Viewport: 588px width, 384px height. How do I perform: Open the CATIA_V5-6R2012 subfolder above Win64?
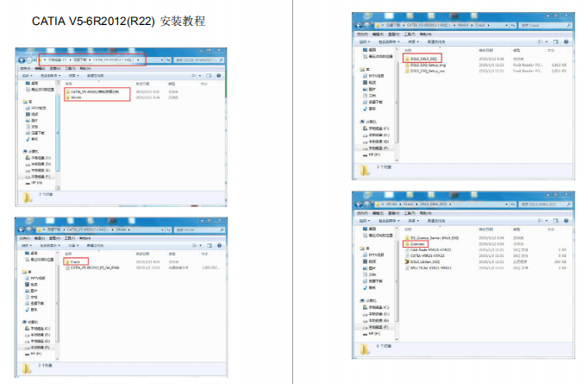click(x=92, y=91)
